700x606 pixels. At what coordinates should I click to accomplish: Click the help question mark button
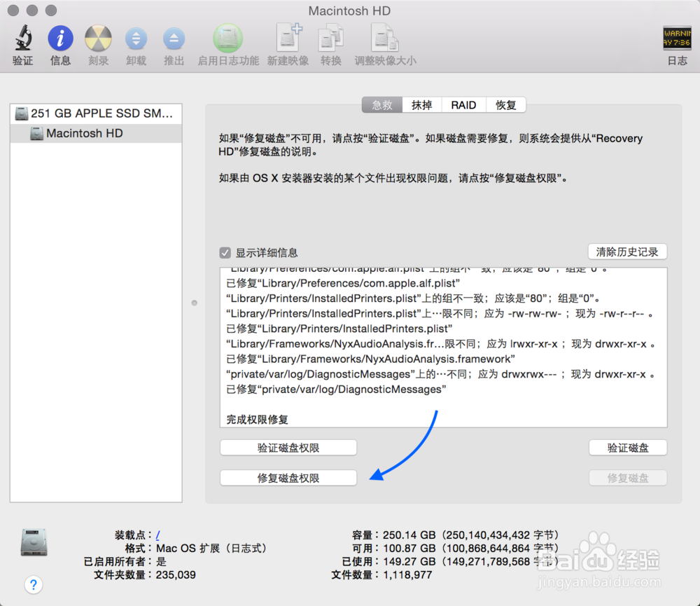[34, 584]
